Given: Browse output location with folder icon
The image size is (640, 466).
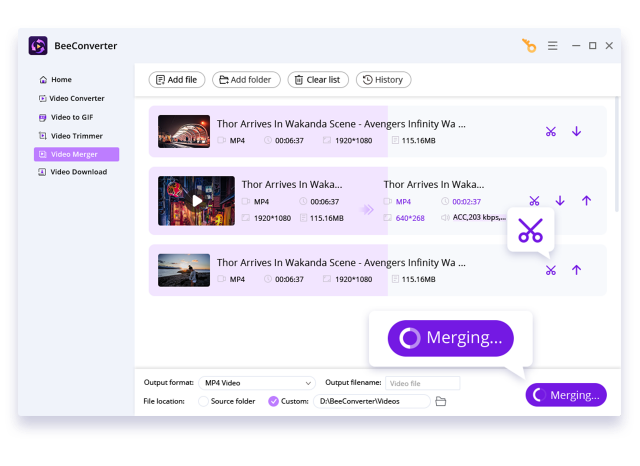Looking at the screenshot, I should coord(441,401).
